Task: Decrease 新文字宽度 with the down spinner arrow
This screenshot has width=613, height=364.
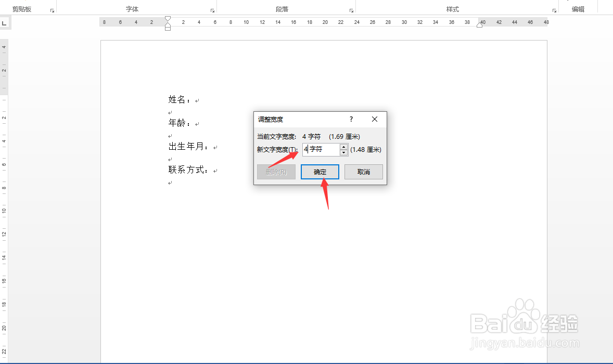Action: pyautogui.click(x=343, y=152)
